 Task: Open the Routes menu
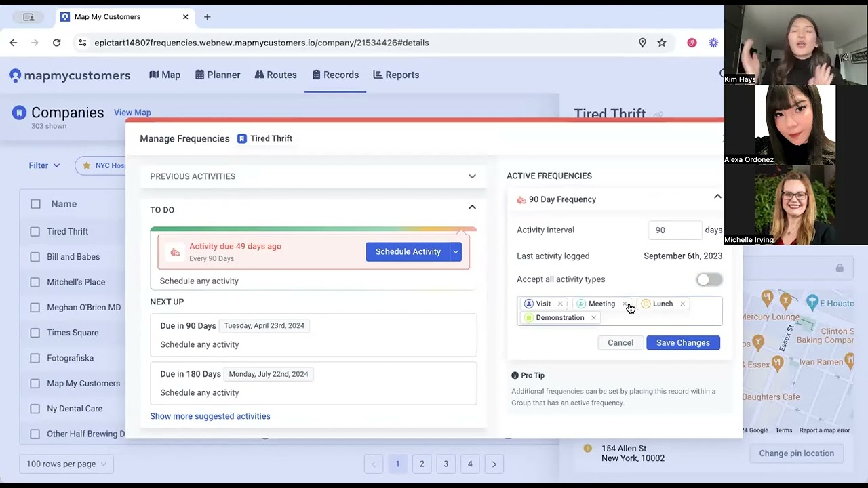[275, 75]
